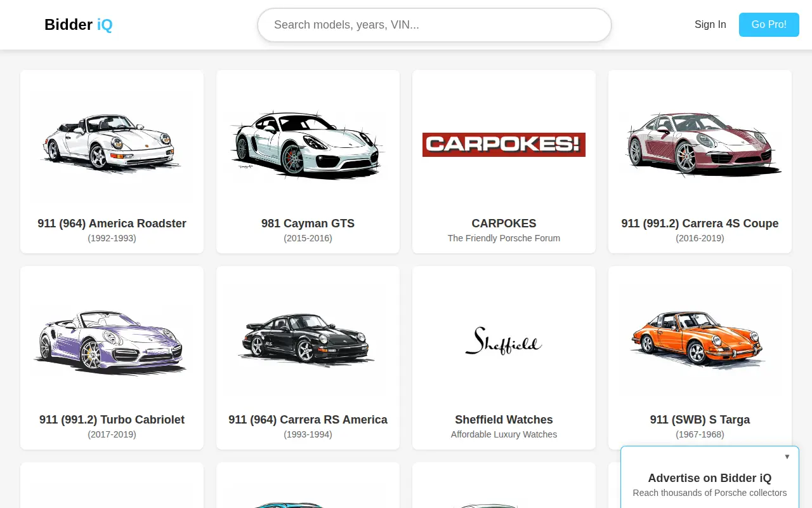812x508 pixels.
Task: Select the 981 Cayman GTS car illustration
Action: click(308, 144)
